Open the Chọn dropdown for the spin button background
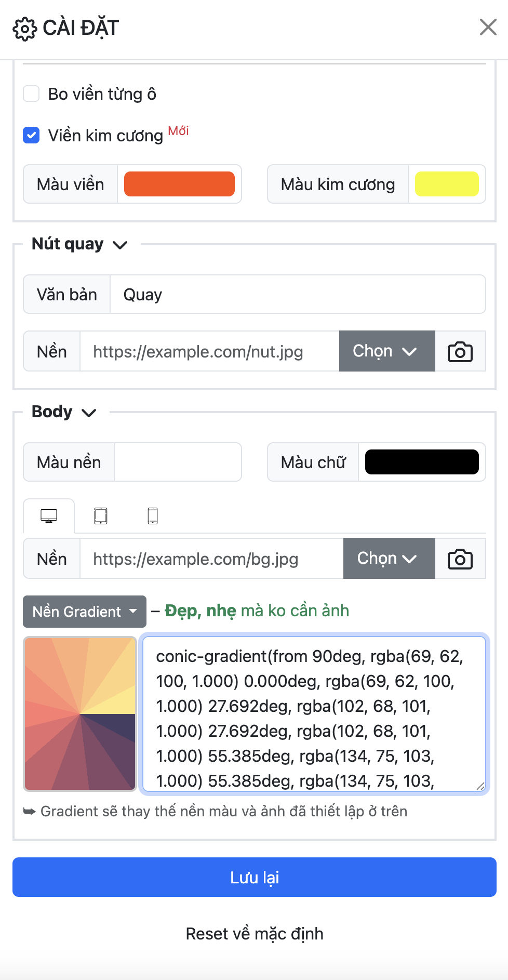 (x=386, y=351)
